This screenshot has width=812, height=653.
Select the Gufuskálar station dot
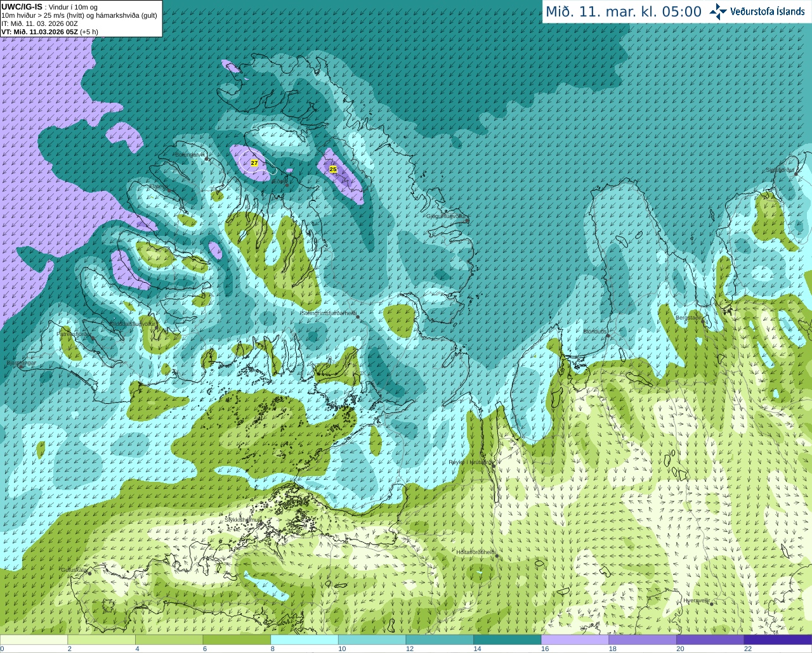89,573
